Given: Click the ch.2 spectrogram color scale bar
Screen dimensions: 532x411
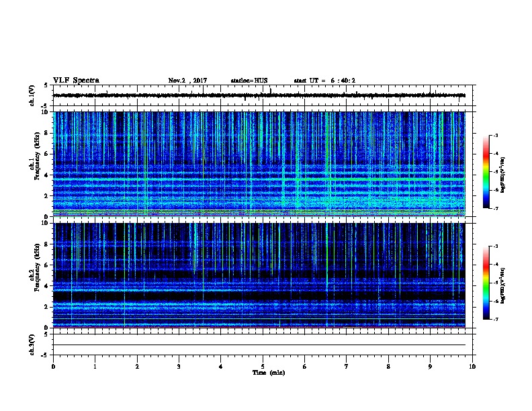Looking at the screenshot, I should coord(486,283).
